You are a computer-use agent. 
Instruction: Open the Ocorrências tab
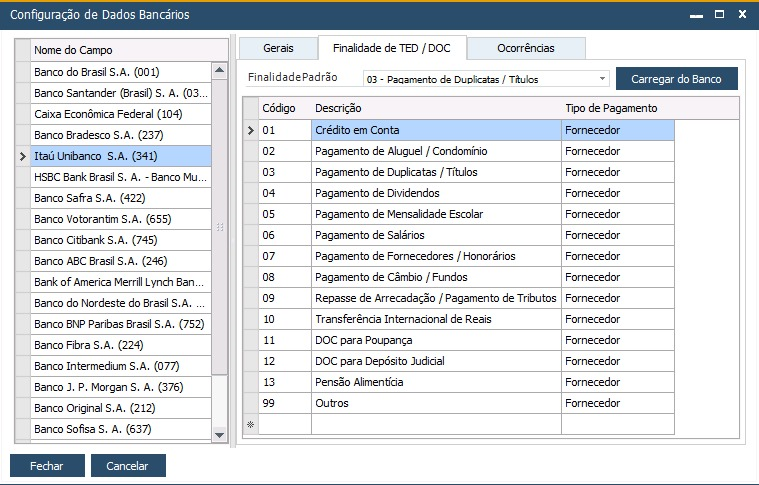[526, 48]
